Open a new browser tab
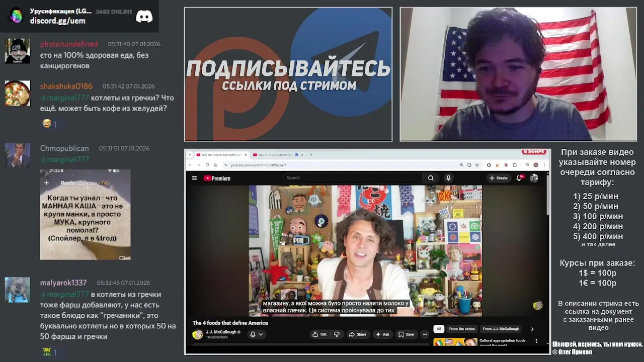The image size is (644, 362). pyautogui.click(x=311, y=155)
